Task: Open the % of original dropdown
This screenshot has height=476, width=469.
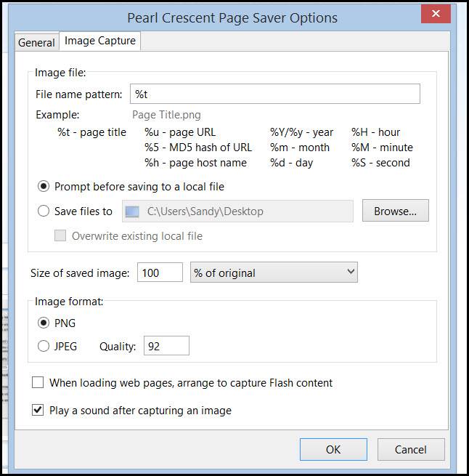Action: (x=274, y=273)
